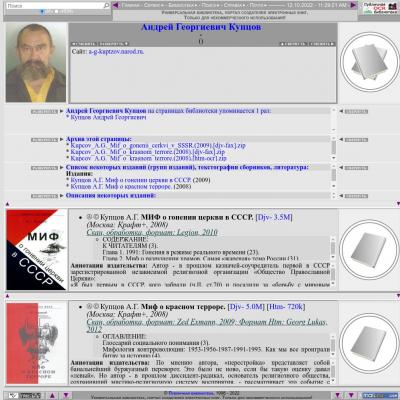The width and height of the screenshot is (400, 400).
Task: Click book icon beside Миф о красном терроре
Action: [x=369, y=343]
